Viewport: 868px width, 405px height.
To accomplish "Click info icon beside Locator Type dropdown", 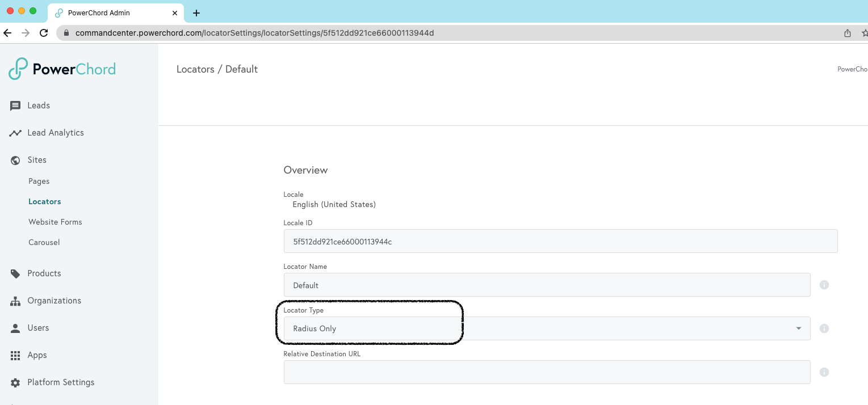I will (x=824, y=328).
